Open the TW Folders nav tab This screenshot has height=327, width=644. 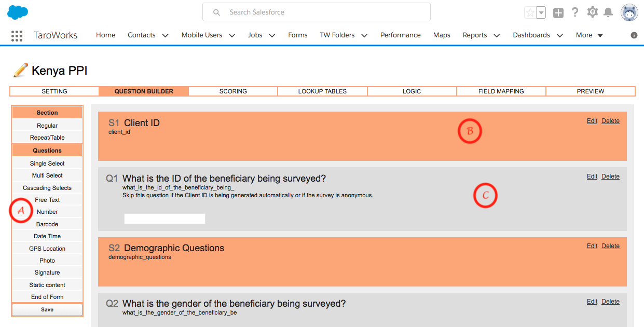(x=337, y=35)
